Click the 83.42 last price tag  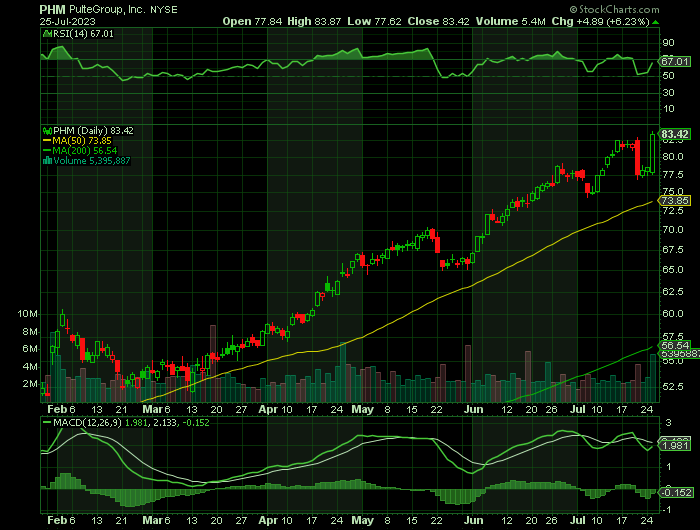(675, 134)
